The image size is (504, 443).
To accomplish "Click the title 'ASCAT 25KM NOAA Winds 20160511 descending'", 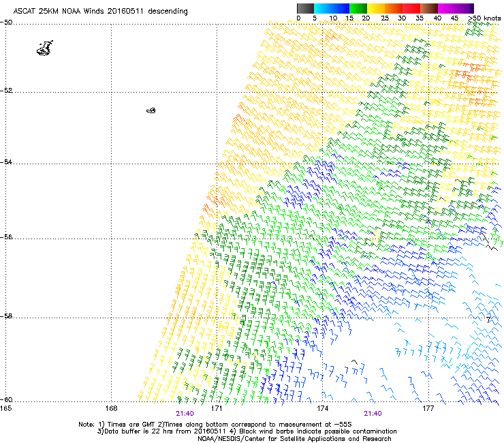I will [x=100, y=11].
